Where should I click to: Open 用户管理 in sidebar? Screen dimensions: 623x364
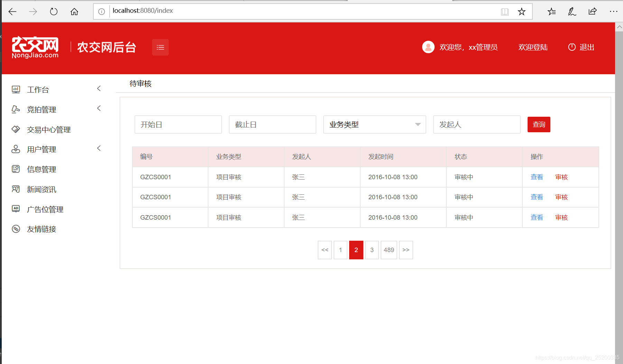tap(41, 150)
